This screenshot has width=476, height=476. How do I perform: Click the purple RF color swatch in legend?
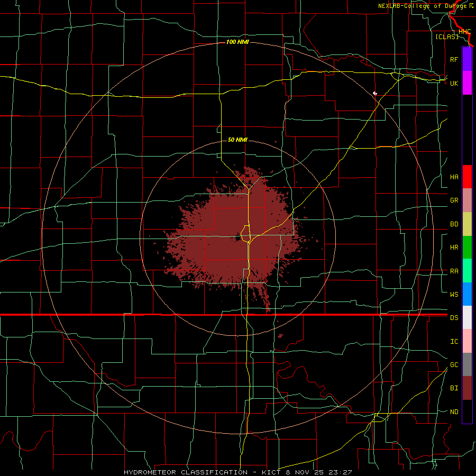pyautogui.click(x=467, y=59)
